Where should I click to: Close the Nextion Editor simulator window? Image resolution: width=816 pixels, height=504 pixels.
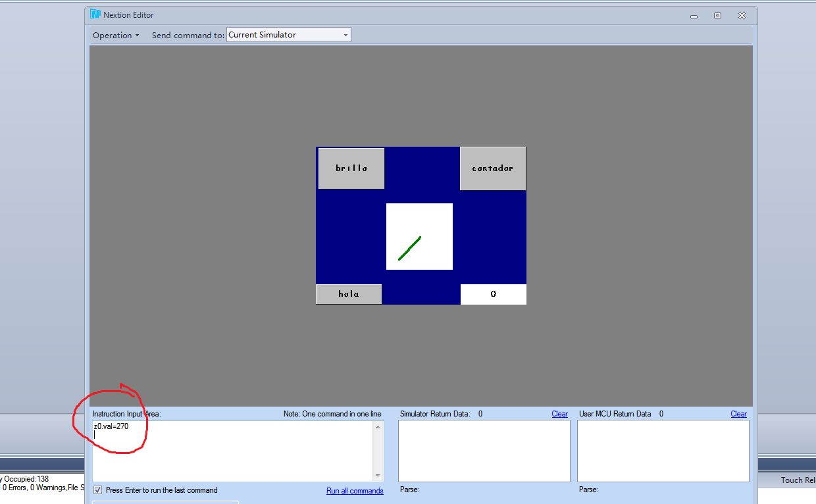pos(742,15)
